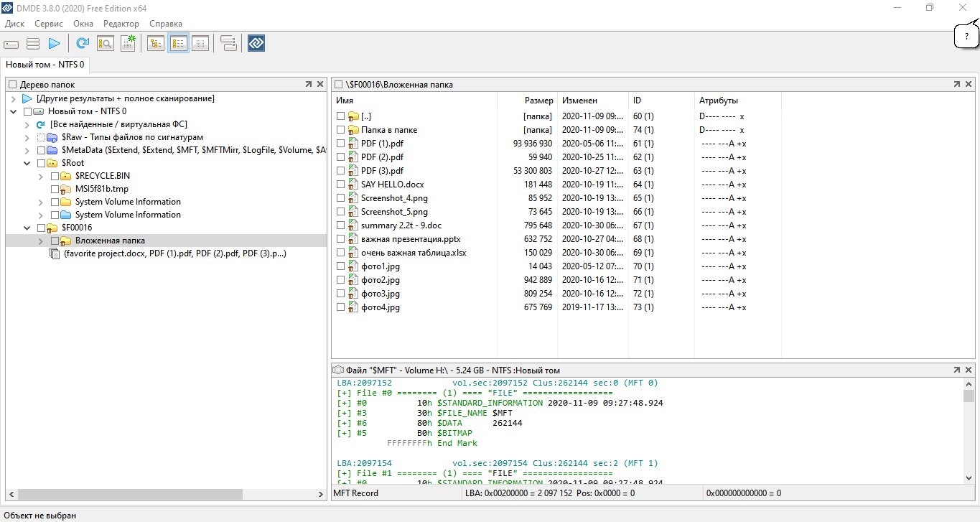Click the Папка в папке folder icon
The height and width of the screenshot is (522, 980).
(x=353, y=130)
